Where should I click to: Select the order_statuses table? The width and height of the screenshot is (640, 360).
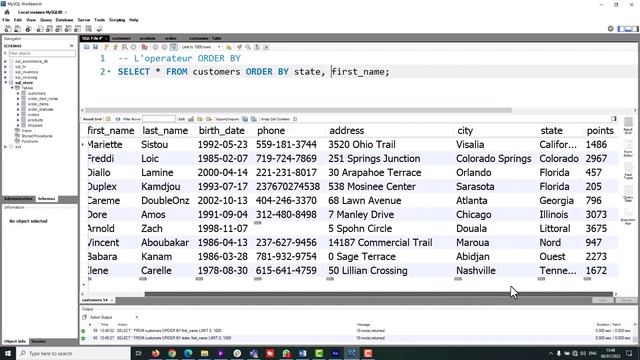pyautogui.click(x=40, y=109)
